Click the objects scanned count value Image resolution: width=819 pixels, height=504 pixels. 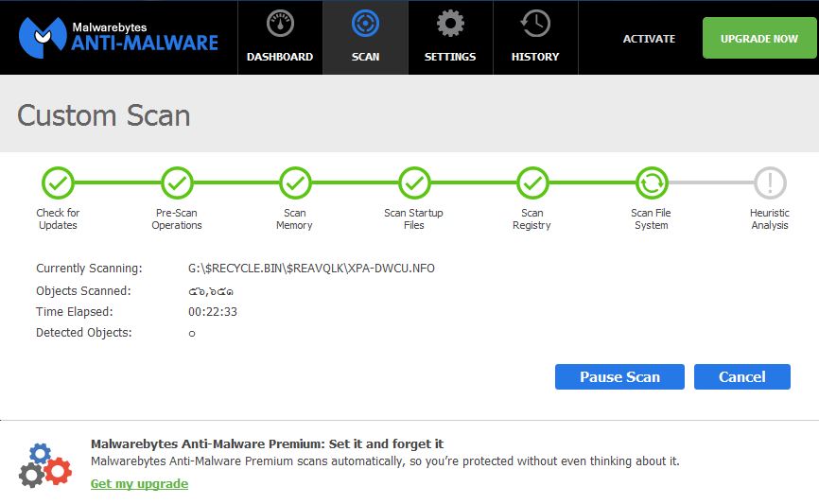(211, 291)
